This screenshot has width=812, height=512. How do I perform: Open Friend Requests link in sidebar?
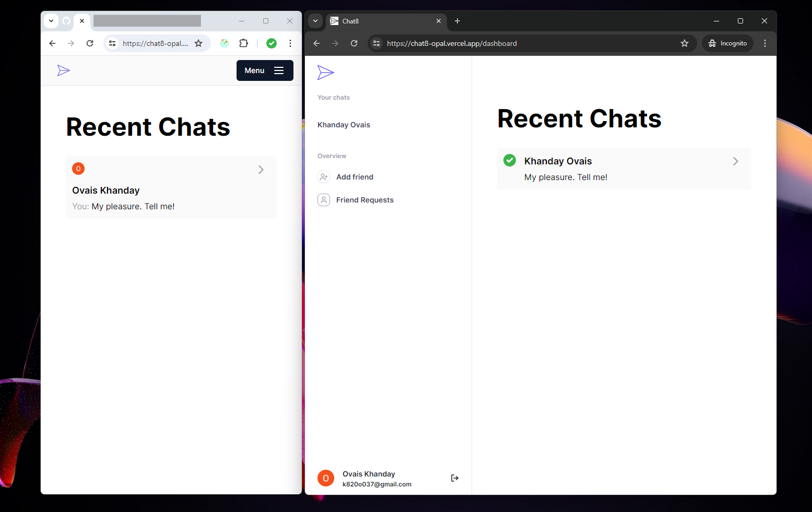coord(365,200)
